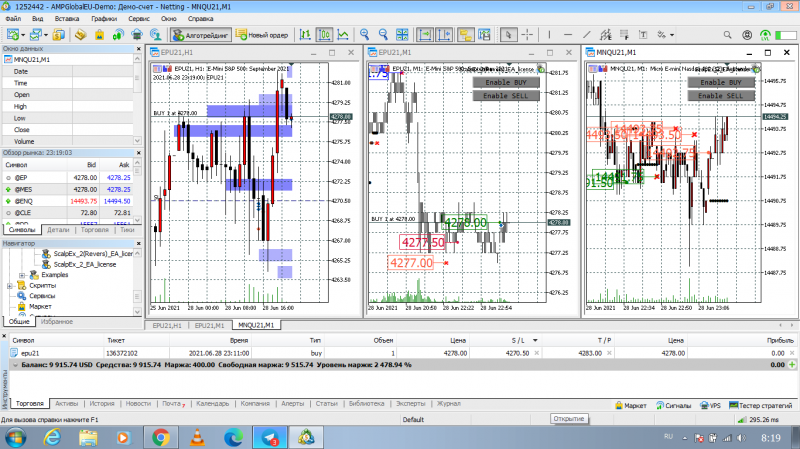Click the tile windows grid icon
Image resolution: width=800 pixels, height=449 pixels.
(402, 35)
